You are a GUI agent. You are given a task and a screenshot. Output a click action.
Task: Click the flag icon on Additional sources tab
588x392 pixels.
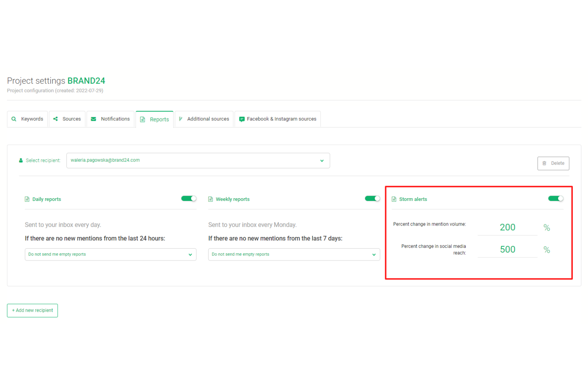click(181, 119)
